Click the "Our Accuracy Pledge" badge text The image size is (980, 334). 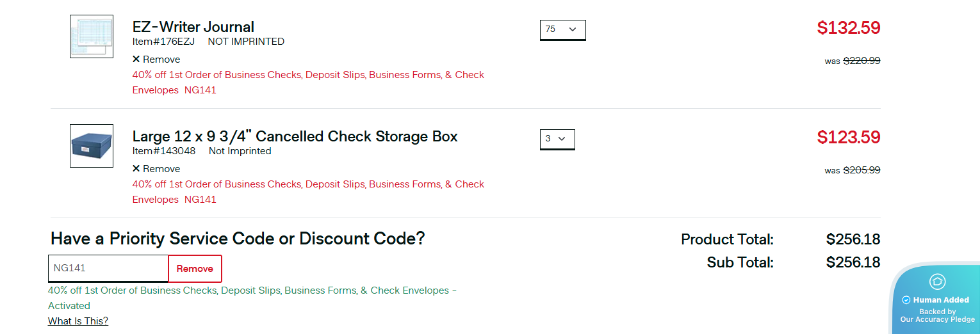pos(937,319)
